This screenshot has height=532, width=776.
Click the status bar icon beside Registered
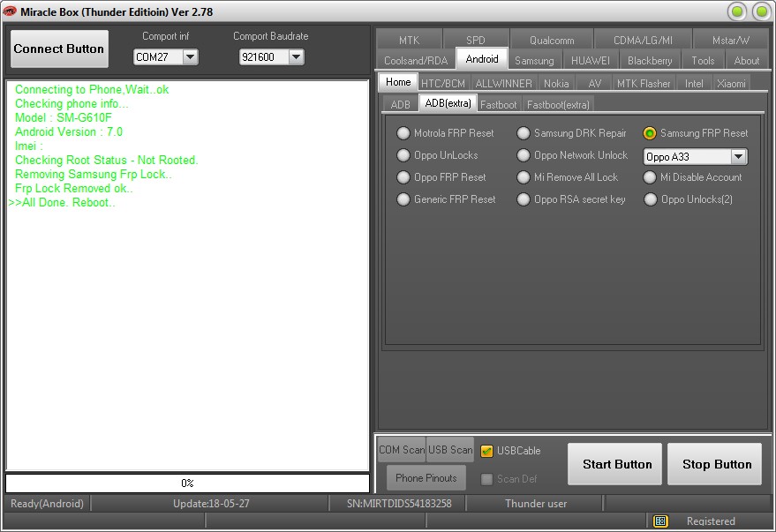click(x=660, y=521)
